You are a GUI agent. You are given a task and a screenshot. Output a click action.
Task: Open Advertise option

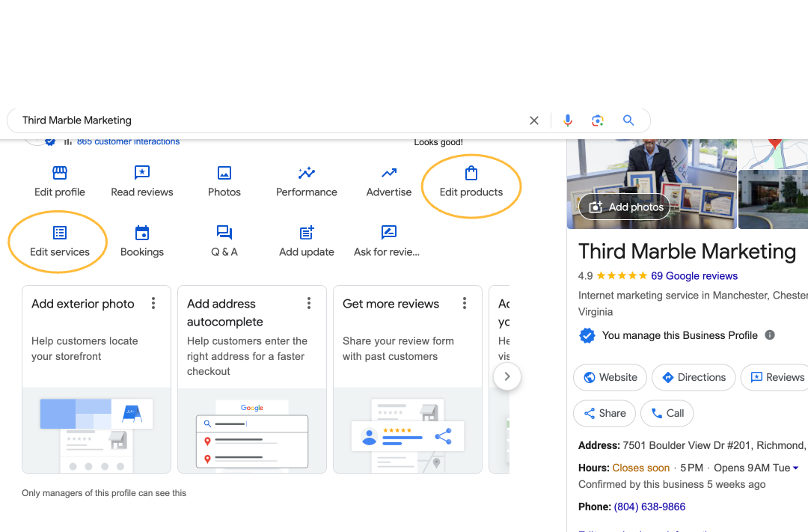(389, 182)
